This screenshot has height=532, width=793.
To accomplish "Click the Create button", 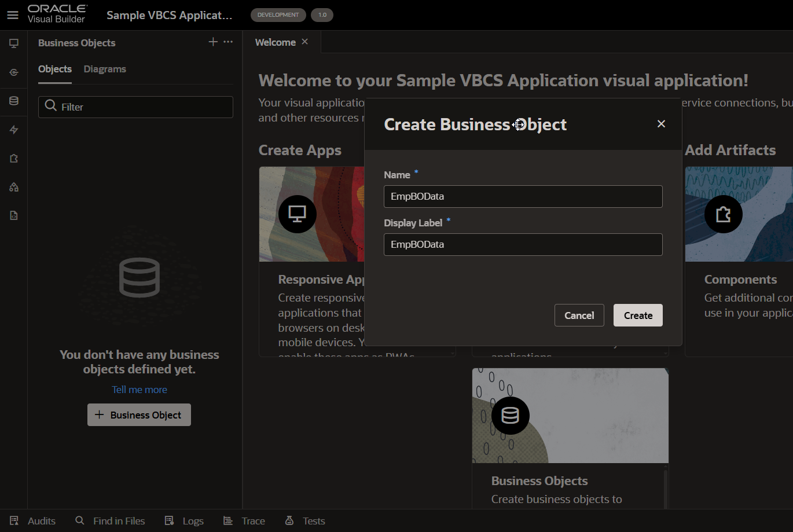I will (x=638, y=315).
